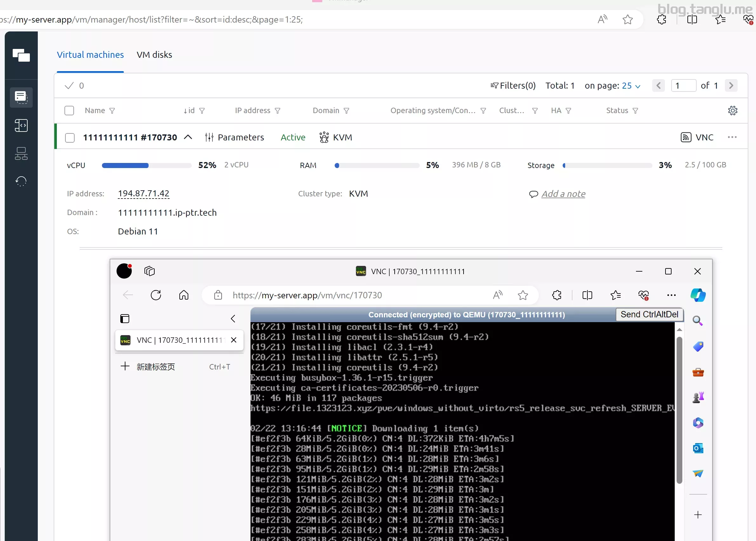This screenshot has height=541, width=756.
Task: Click the Name column filter funnel icon
Action: [x=112, y=111]
